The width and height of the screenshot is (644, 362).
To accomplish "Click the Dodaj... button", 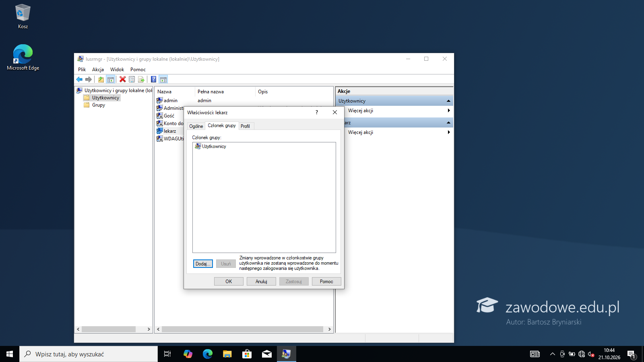I will point(203,264).
